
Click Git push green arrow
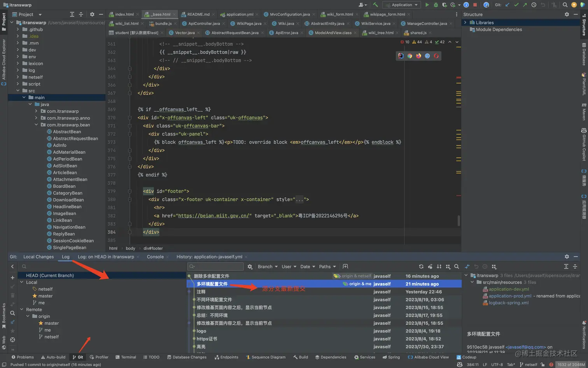coord(525,5)
